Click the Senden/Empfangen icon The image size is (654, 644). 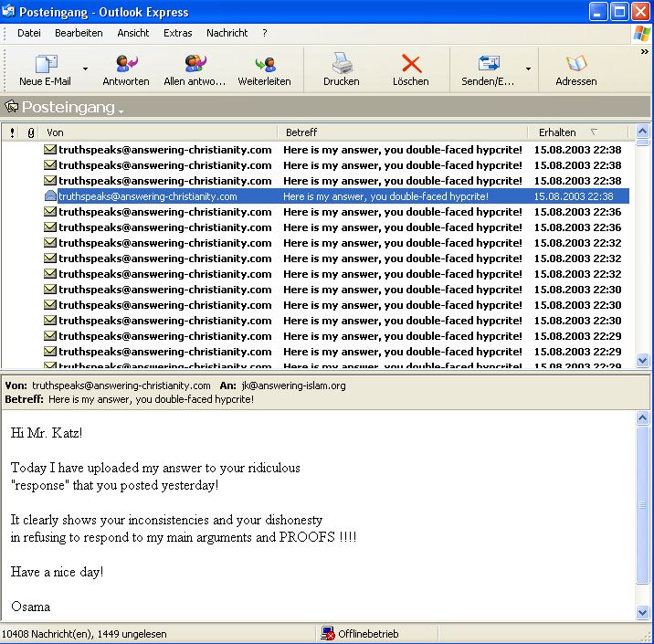(488, 64)
